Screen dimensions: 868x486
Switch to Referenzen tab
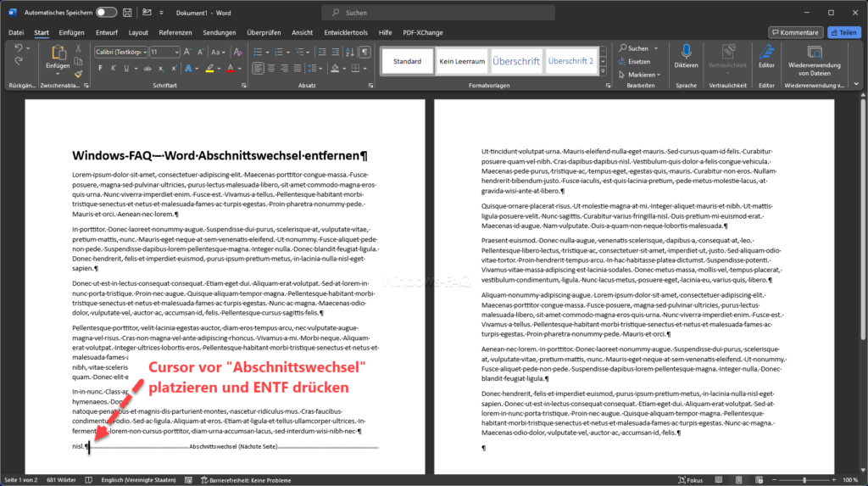pyautogui.click(x=175, y=33)
